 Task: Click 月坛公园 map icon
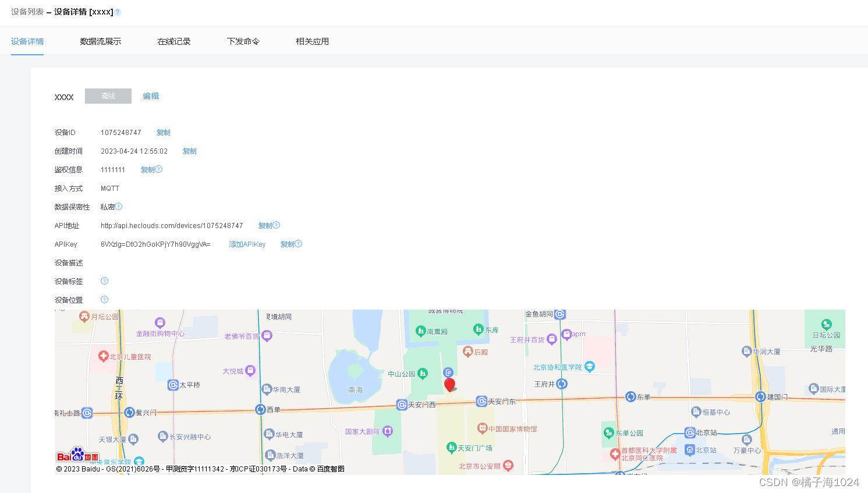pos(84,316)
